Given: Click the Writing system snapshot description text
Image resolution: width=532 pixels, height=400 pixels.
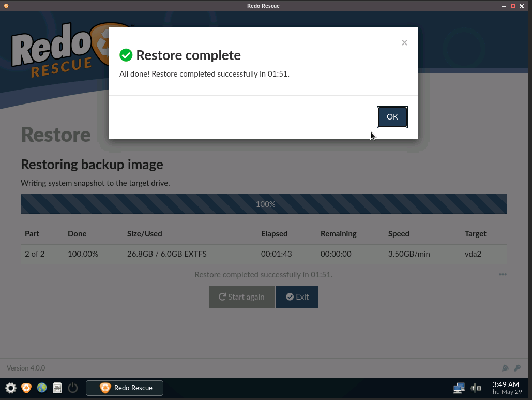Looking at the screenshot, I should pos(95,183).
